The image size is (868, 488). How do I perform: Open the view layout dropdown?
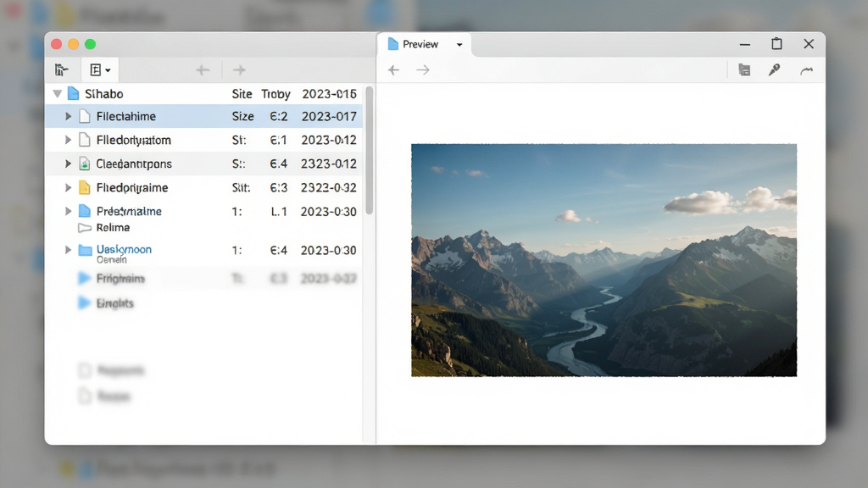[100, 69]
